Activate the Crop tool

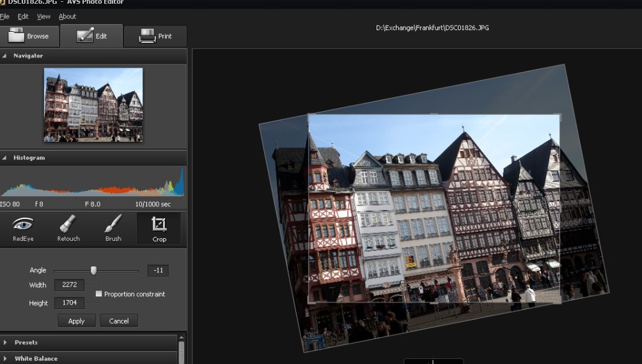point(159,229)
